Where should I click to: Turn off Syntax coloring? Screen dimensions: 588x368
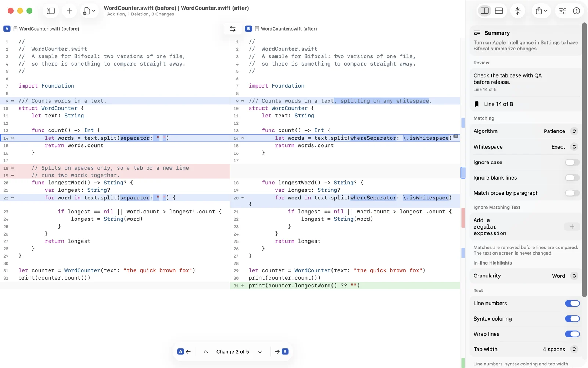tap(572, 319)
